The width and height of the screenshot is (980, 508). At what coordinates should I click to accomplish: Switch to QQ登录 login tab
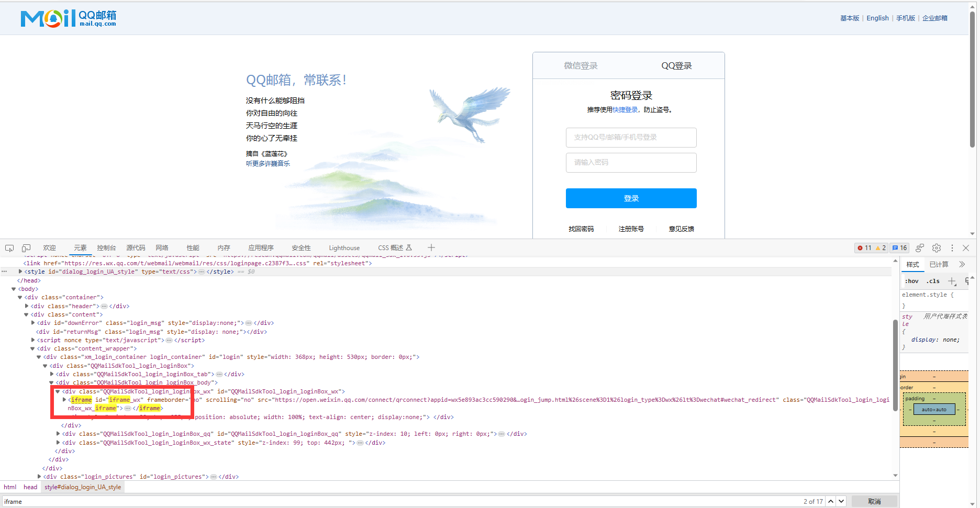pos(676,65)
